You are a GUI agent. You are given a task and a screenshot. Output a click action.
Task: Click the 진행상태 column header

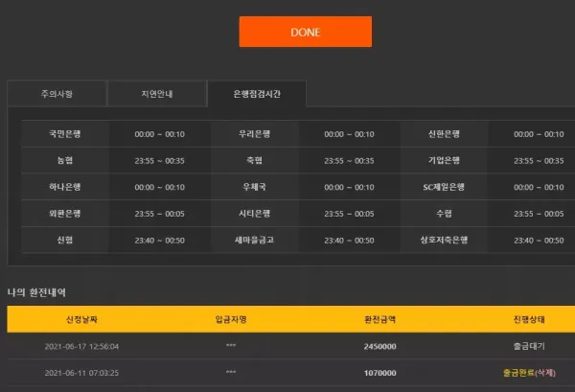pos(529,319)
